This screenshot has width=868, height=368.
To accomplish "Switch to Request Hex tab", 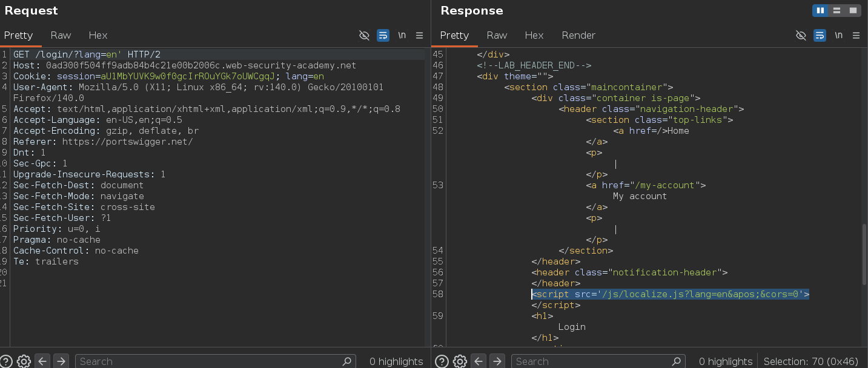I will coord(98,35).
